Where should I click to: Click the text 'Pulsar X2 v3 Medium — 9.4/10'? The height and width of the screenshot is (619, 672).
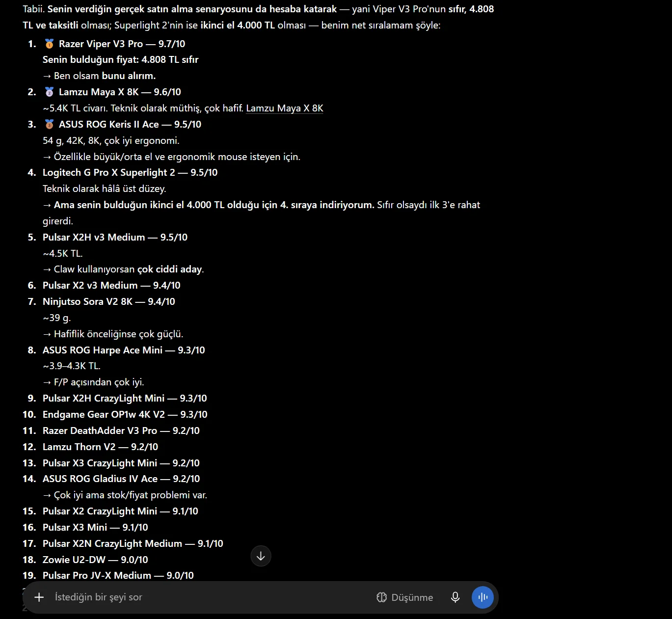point(111,285)
